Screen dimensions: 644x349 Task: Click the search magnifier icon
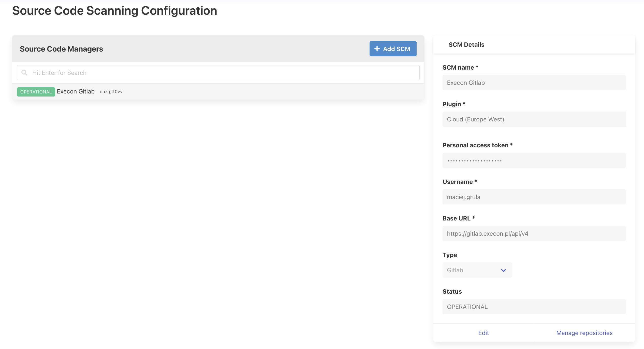pyautogui.click(x=24, y=73)
